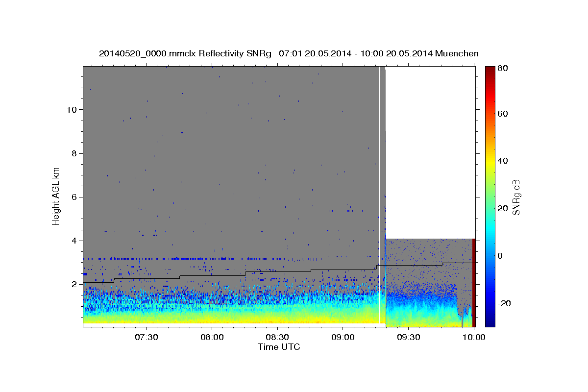Click the 10:00 time tick label

point(473,338)
